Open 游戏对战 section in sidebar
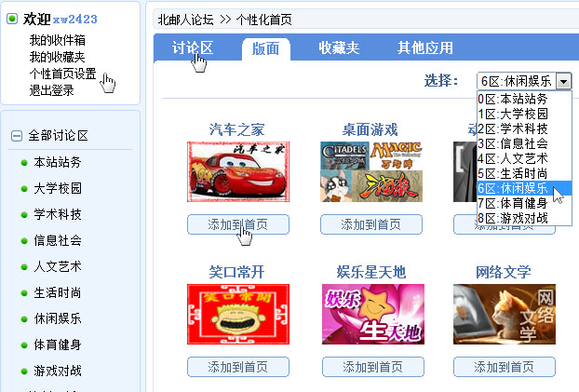Viewport: 579px width, 392px height. pyautogui.click(x=58, y=371)
